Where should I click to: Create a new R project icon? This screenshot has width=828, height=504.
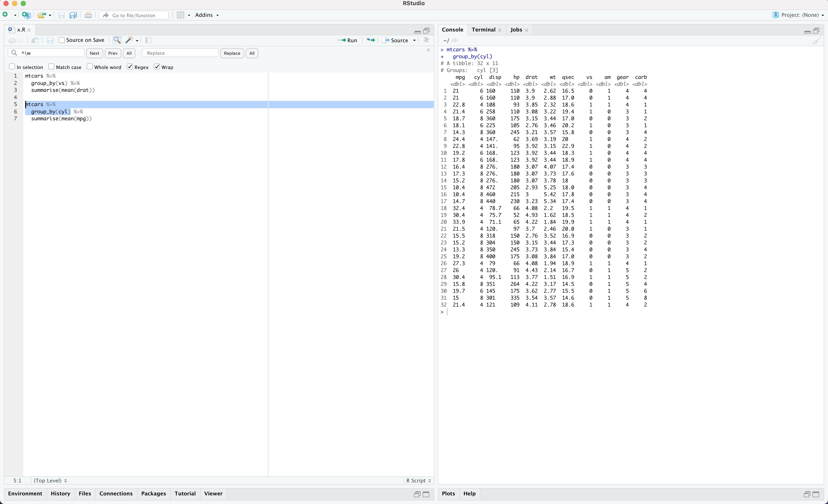click(x=26, y=15)
